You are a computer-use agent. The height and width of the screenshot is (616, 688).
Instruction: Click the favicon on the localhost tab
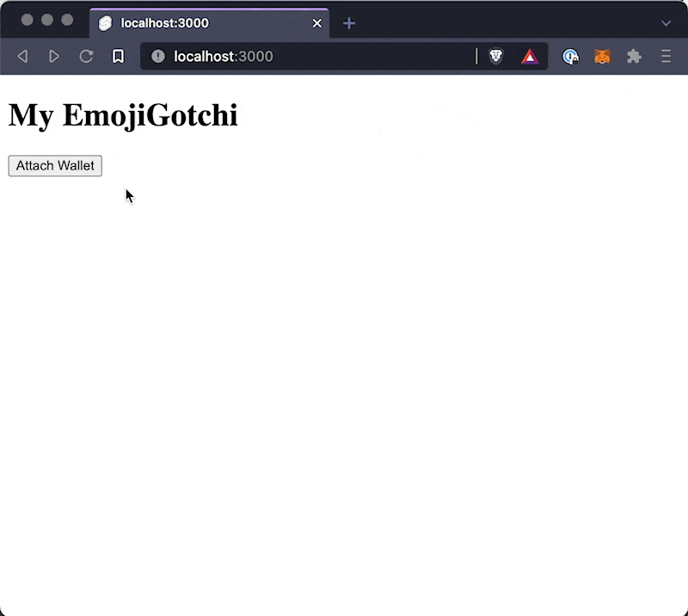tap(105, 22)
